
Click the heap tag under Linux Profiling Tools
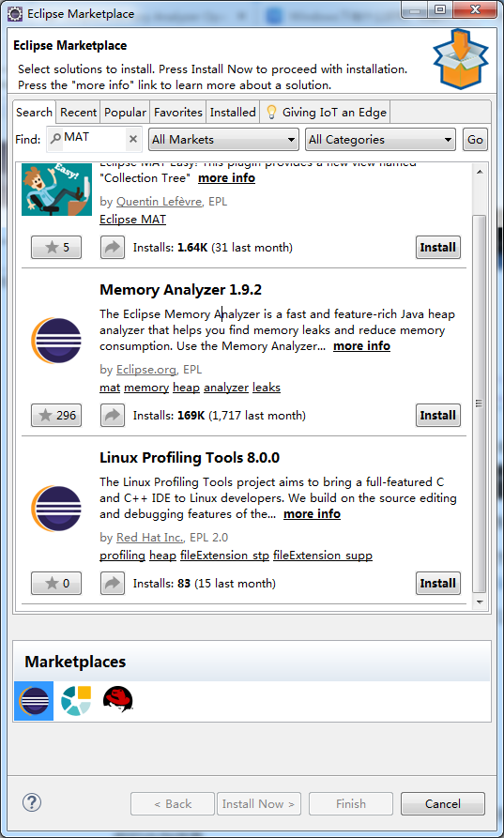pos(162,556)
